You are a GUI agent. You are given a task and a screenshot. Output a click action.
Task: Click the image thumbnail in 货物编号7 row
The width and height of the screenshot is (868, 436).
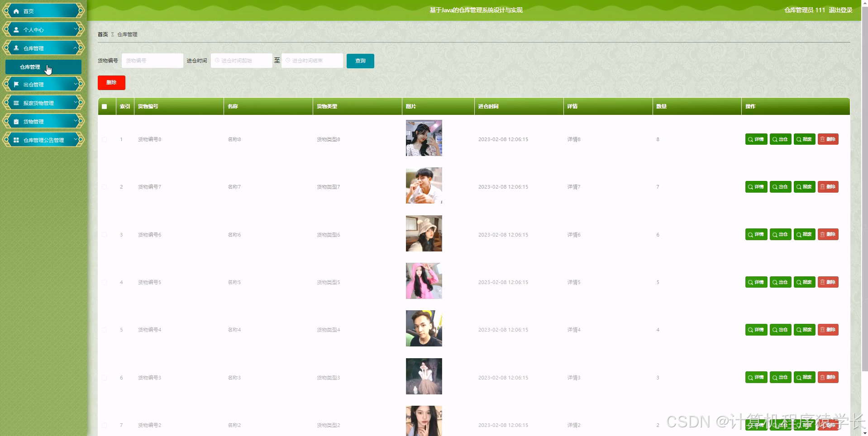(424, 185)
